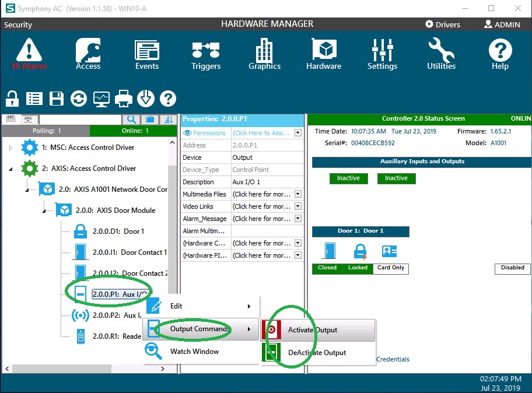This screenshot has height=393, width=532.
Task: Click the Door 1 door state icon
Action: click(330, 251)
